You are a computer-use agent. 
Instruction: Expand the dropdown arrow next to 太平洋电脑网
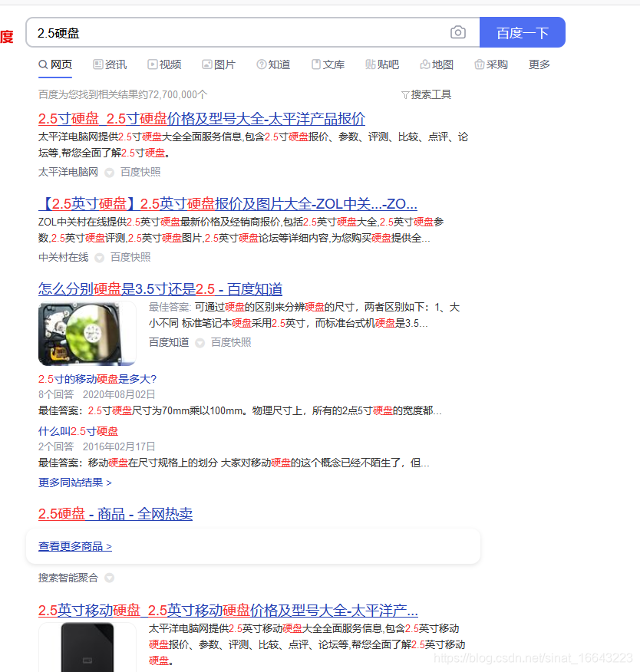110,173
